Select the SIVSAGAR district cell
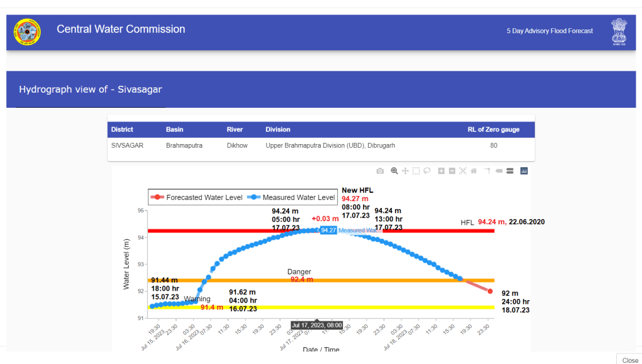Image resolution: width=642 pixels, height=364 pixels. pyautogui.click(x=127, y=145)
